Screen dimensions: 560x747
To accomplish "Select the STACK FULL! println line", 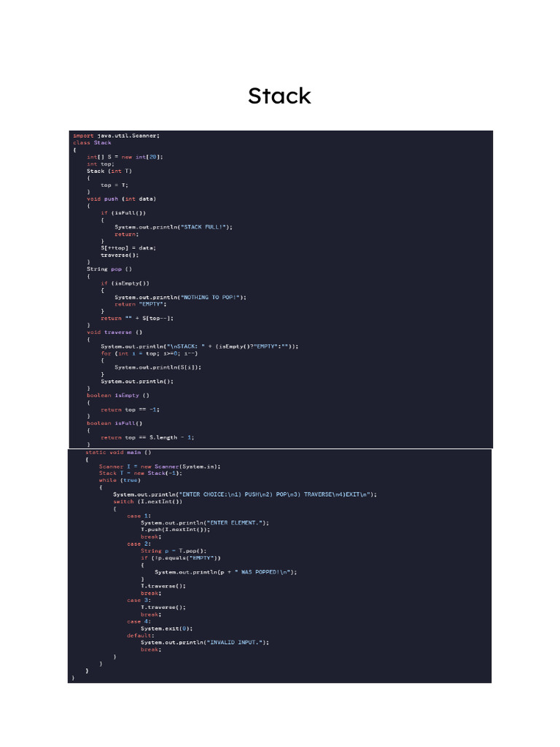I will coord(174,227).
